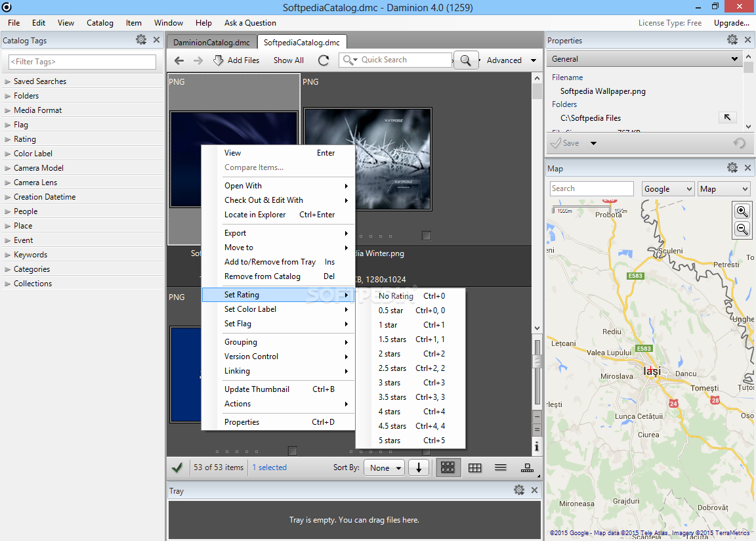
Task: Click the thumbnail browser scrollbar thumb
Action: [x=537, y=91]
